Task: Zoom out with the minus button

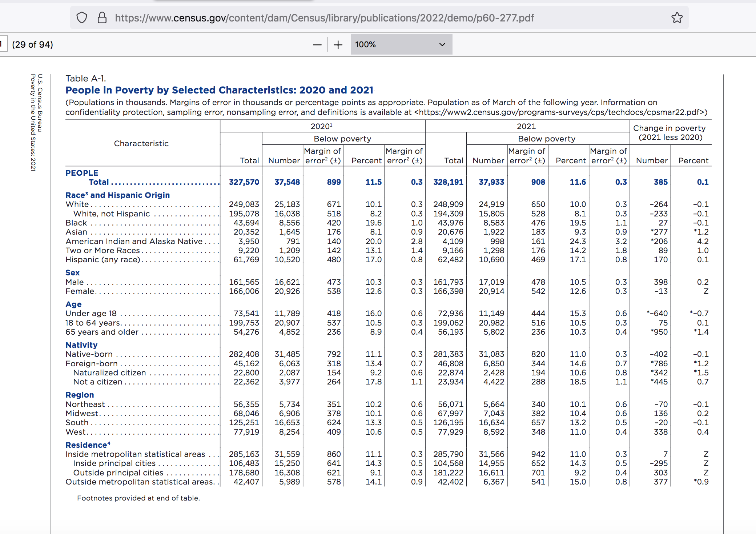Action: tap(317, 45)
